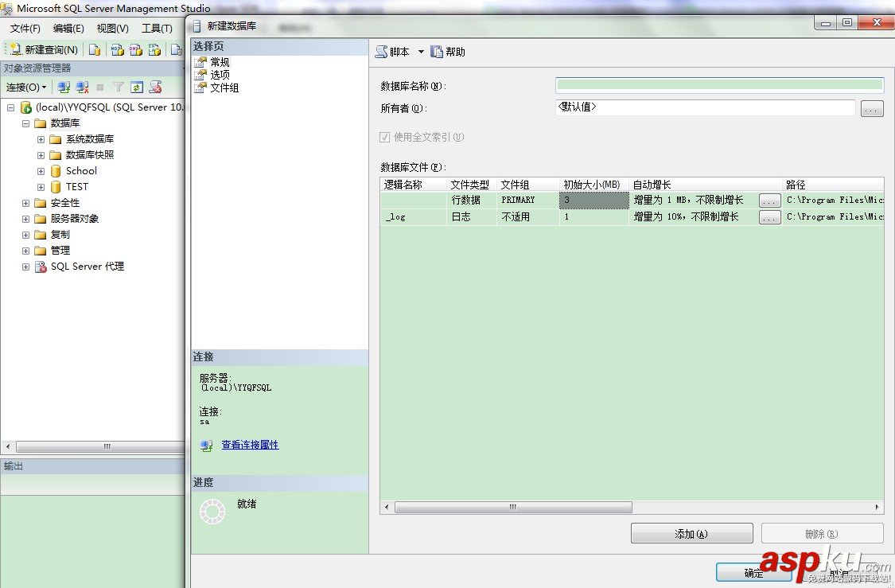
Task: Select the School database icon
Action: 56,171
